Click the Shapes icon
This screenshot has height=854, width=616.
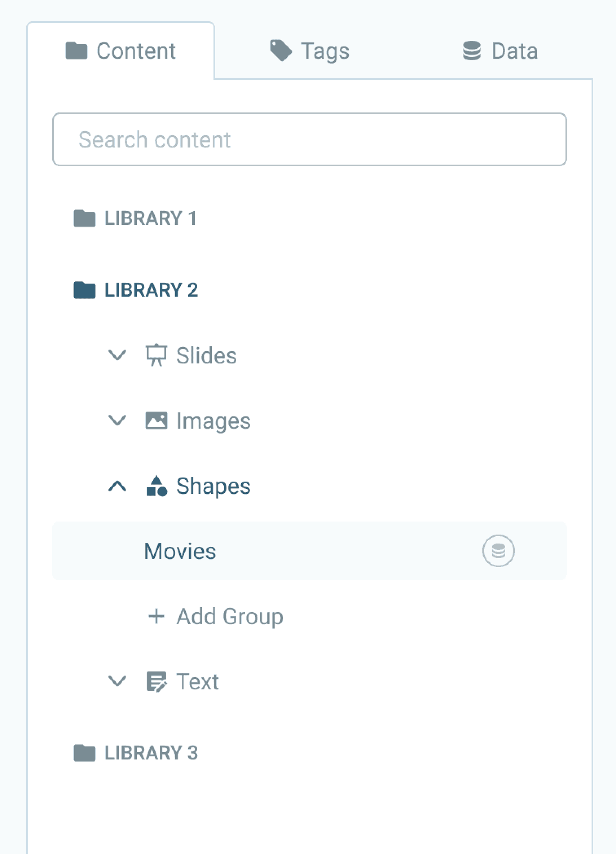click(x=156, y=486)
